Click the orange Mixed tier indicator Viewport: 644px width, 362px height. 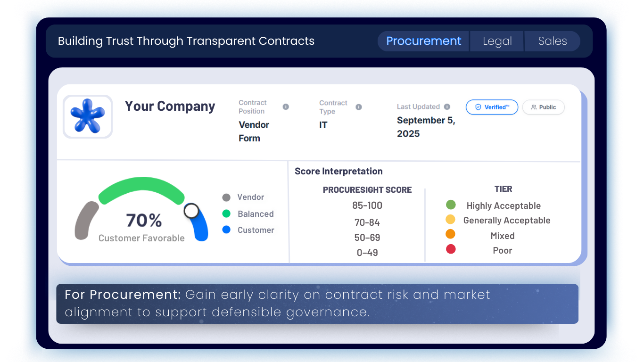[x=451, y=234]
